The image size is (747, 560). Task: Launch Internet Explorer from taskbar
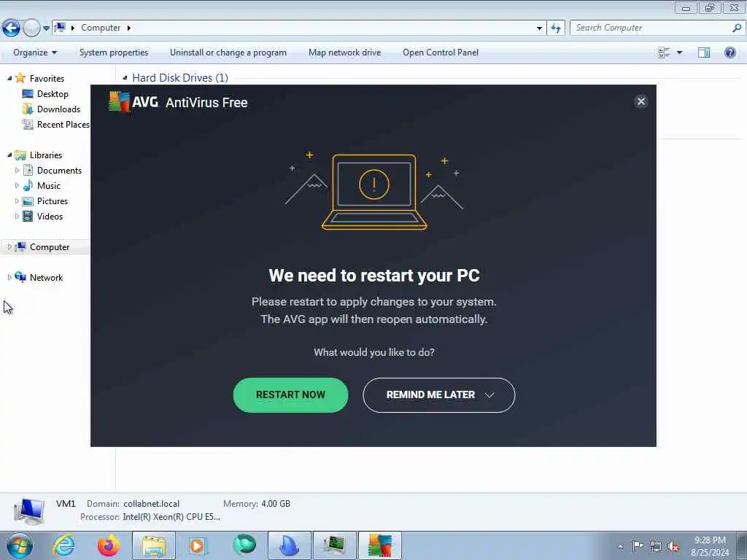[63, 545]
